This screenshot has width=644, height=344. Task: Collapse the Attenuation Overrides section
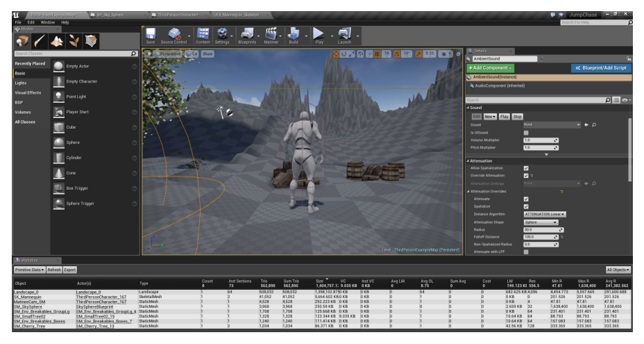pyautogui.click(x=468, y=192)
